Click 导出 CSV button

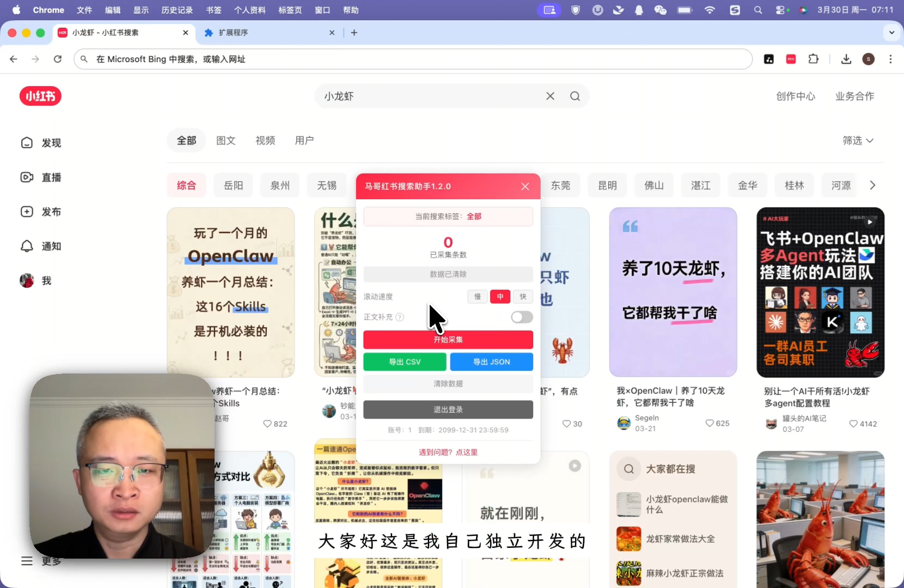pos(405,362)
